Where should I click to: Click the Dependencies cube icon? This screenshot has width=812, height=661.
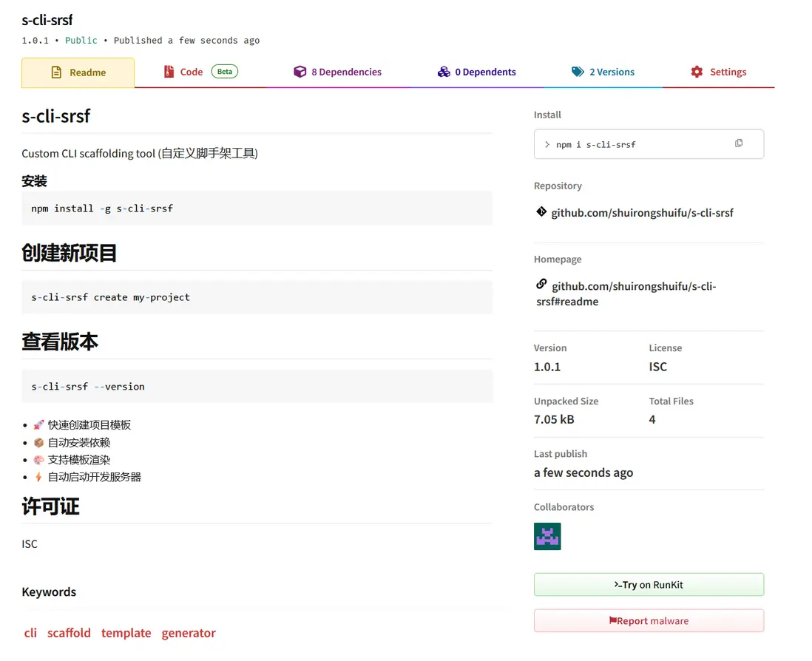300,72
